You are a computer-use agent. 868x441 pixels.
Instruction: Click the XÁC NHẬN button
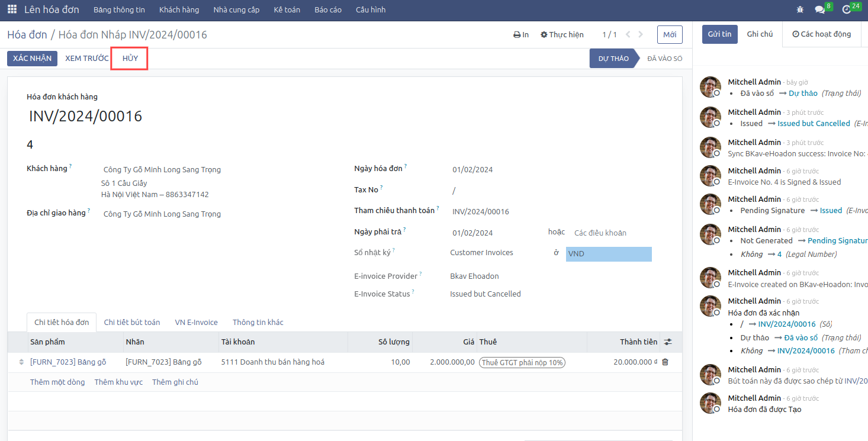click(x=32, y=59)
